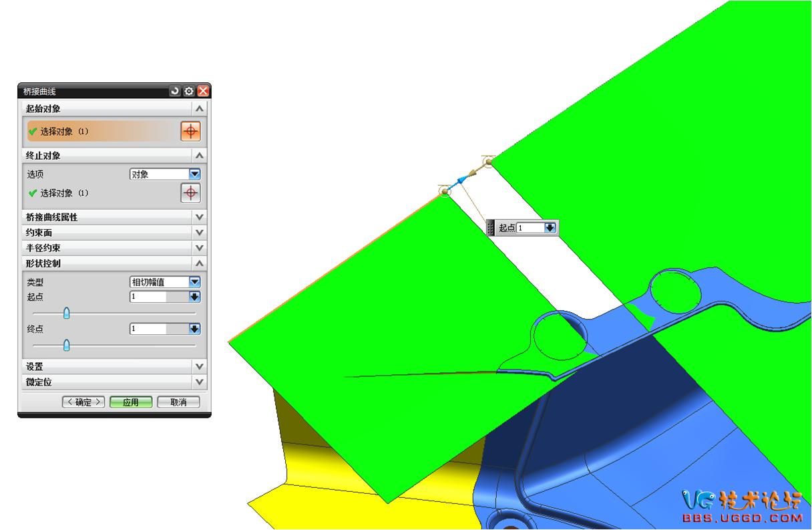
Task: Click the 确定 button
Action: pyautogui.click(x=83, y=402)
